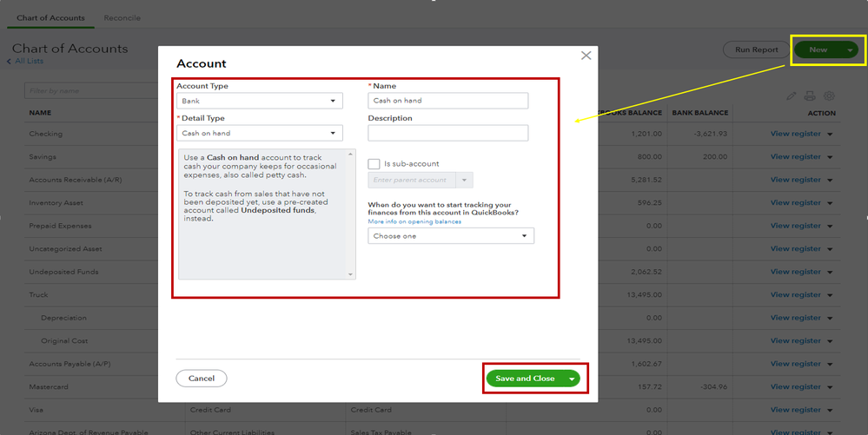Click the Enter parent account field
This screenshot has width=868, height=435.
pyautogui.click(x=412, y=180)
